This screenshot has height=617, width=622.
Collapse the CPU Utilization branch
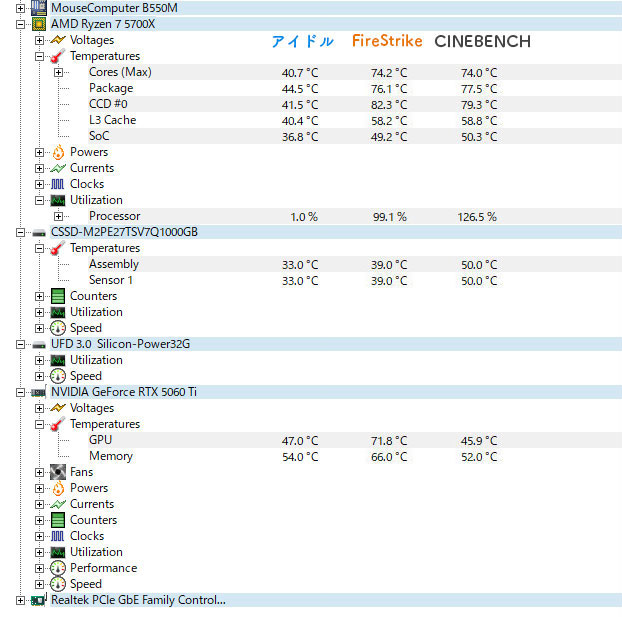click(x=39, y=200)
